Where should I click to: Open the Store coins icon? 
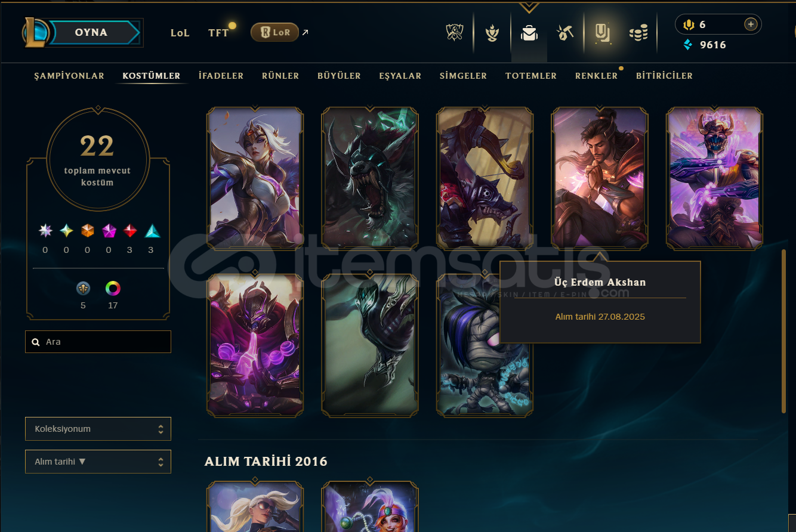638,33
